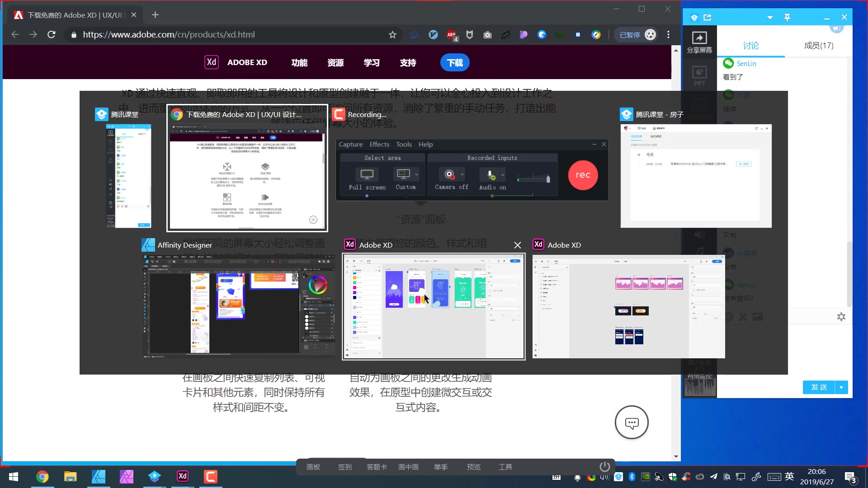Click 答题卡 in bottom toolbar
Viewport: 868px width, 488px height.
[377, 467]
